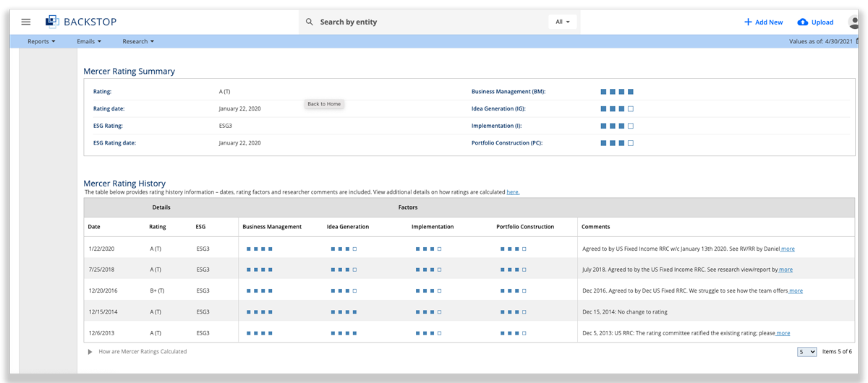Open the All search filter dropdown

[x=563, y=22]
